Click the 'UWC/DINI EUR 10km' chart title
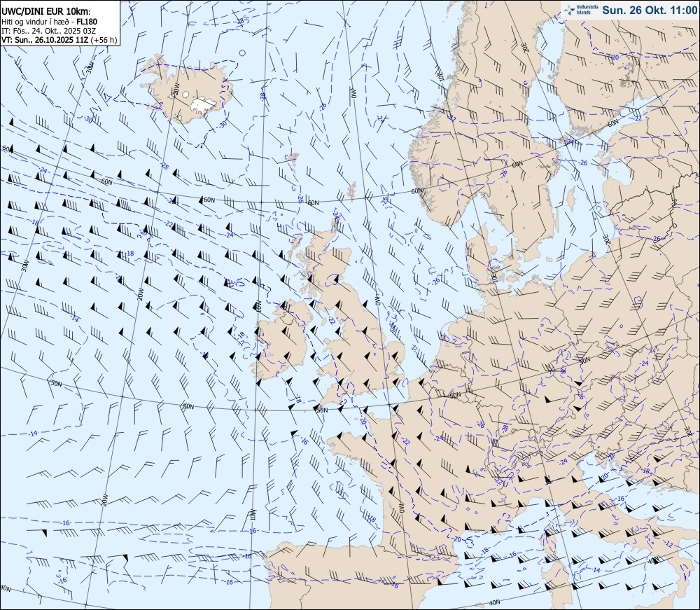The height and width of the screenshot is (610, 700). [x=45, y=12]
